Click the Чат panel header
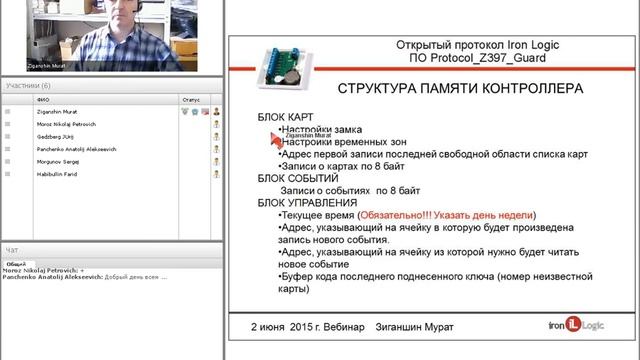 tap(112, 250)
